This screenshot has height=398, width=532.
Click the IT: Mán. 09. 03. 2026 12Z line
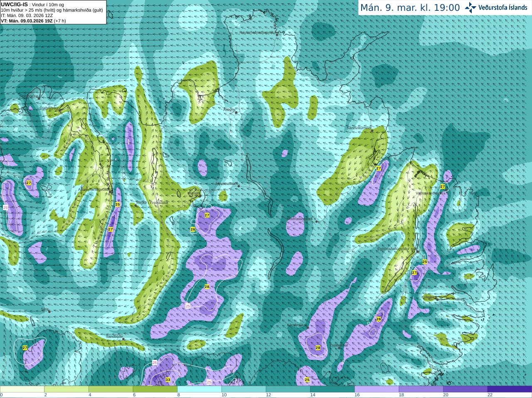[x=27, y=15]
